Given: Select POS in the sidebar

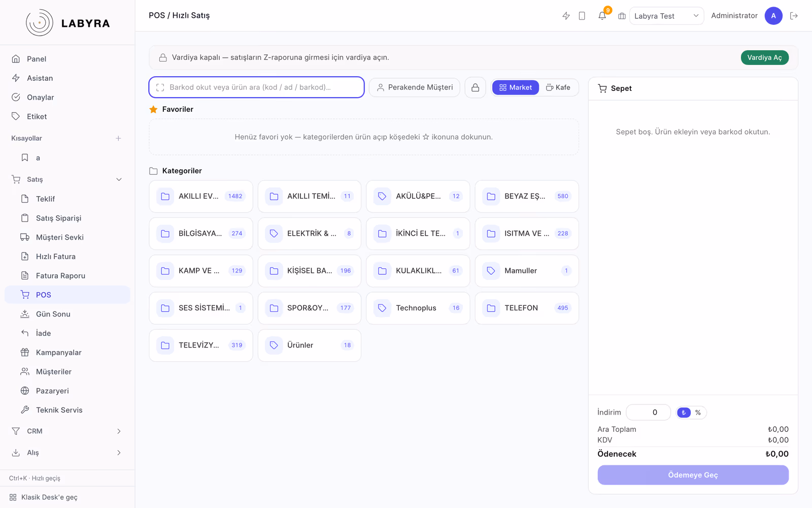Looking at the screenshot, I should pyautogui.click(x=67, y=295).
